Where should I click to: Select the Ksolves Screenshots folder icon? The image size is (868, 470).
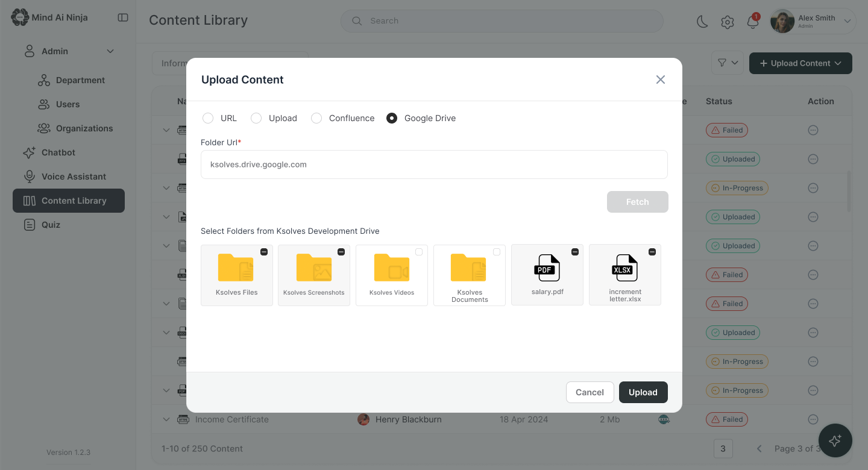[313, 268]
